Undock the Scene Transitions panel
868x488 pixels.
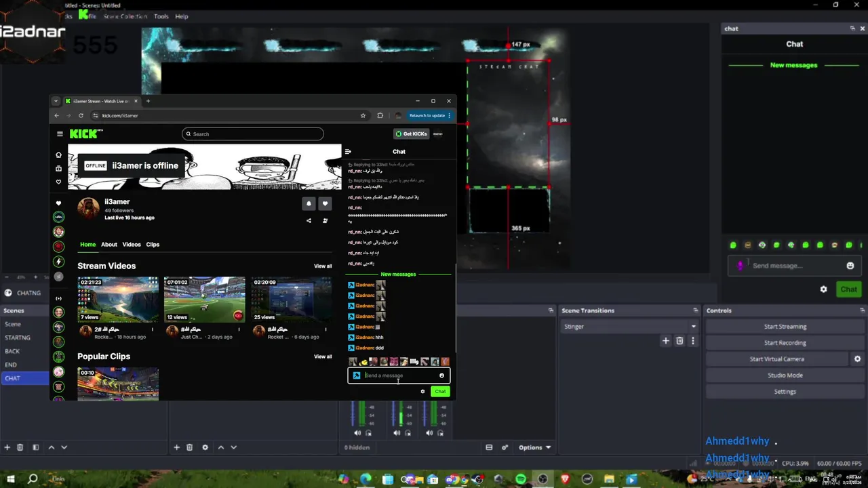tap(695, 310)
